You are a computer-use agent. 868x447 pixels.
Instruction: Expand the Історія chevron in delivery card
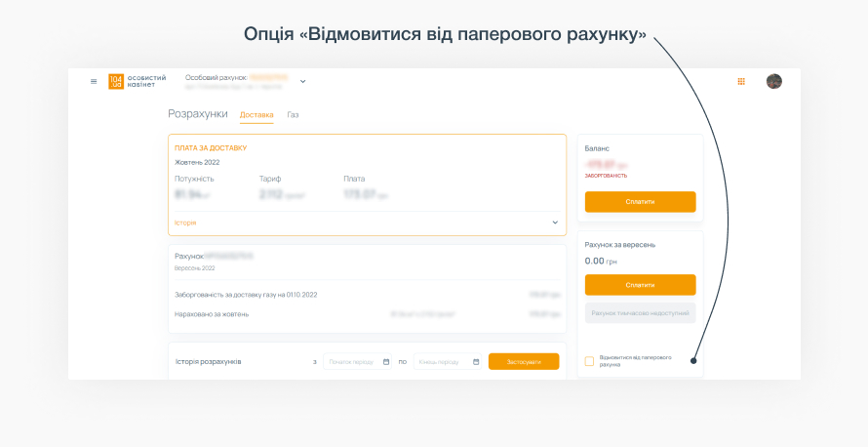coord(555,223)
